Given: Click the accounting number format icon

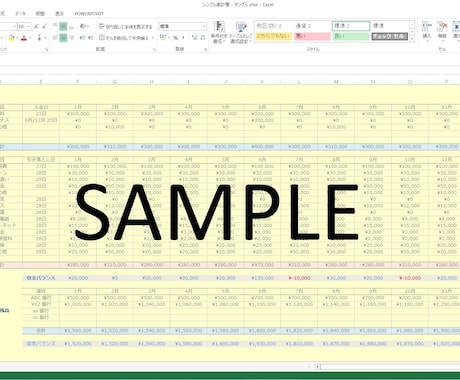Looking at the screenshot, I should [163, 38].
